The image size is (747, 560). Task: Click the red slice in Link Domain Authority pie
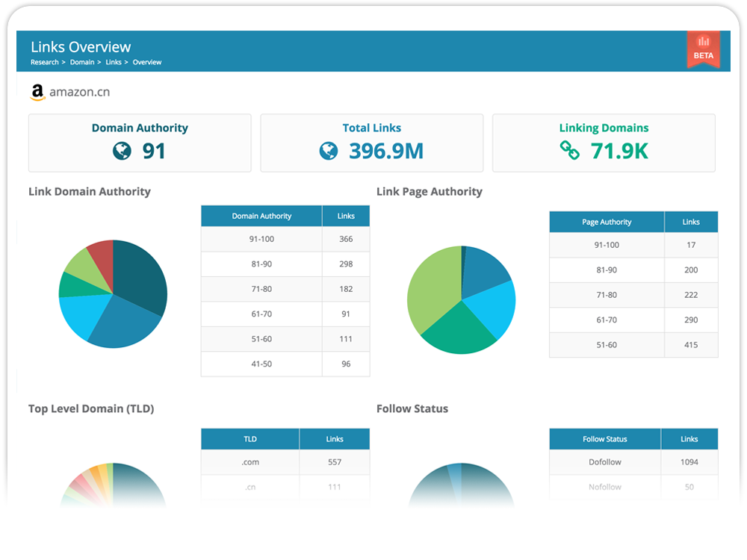102,255
